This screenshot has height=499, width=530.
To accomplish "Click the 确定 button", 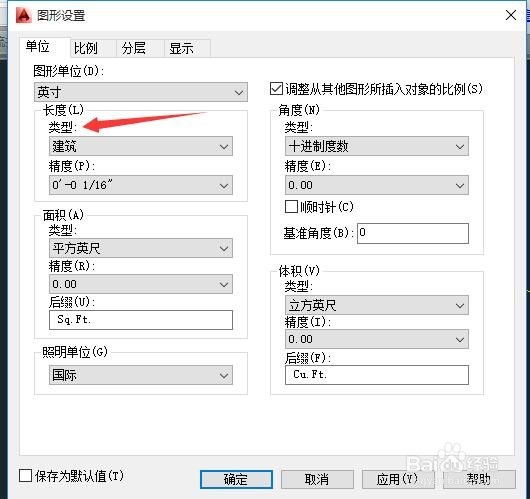I will (x=236, y=479).
